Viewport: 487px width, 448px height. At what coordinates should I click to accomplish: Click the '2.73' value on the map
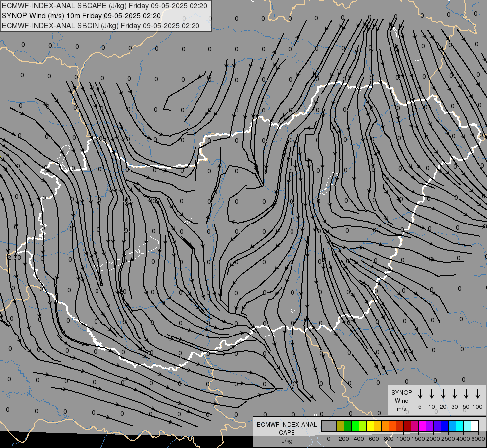tap(14, 257)
